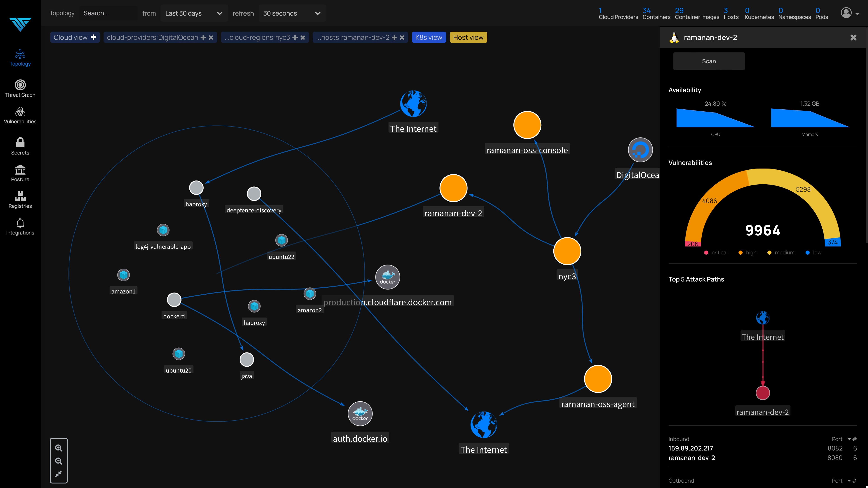Click the zoom-in magnifier icon
Screen dimensions: 868x488
(59, 448)
